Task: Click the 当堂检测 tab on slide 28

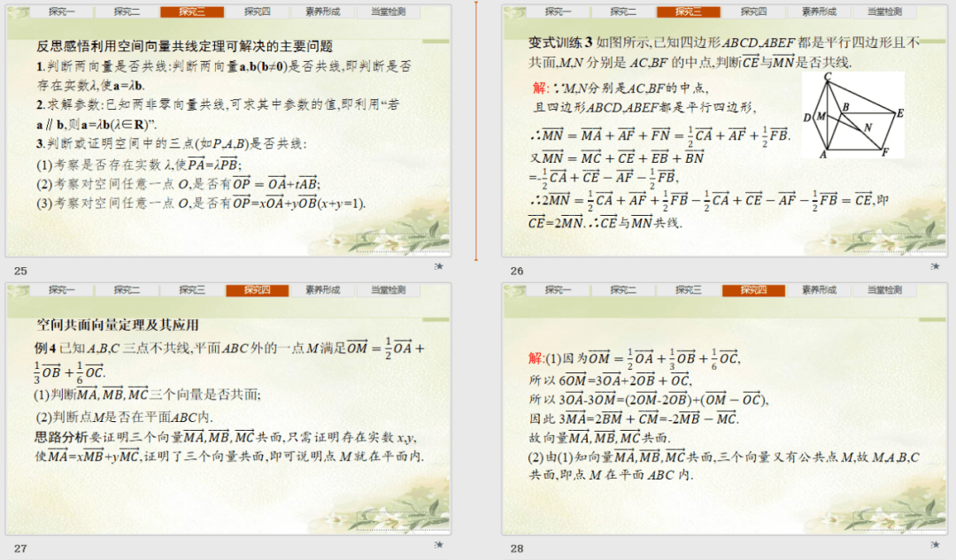Action: (x=884, y=290)
